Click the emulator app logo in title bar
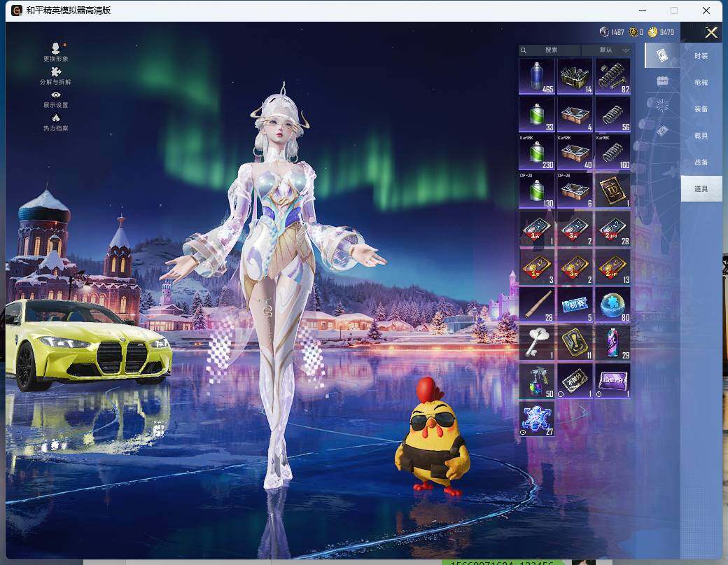 click(17, 11)
